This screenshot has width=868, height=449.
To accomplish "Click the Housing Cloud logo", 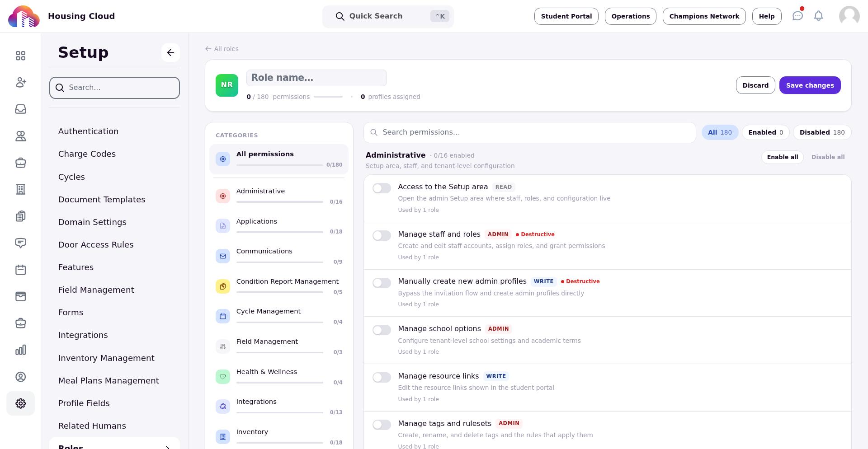I will point(24,16).
